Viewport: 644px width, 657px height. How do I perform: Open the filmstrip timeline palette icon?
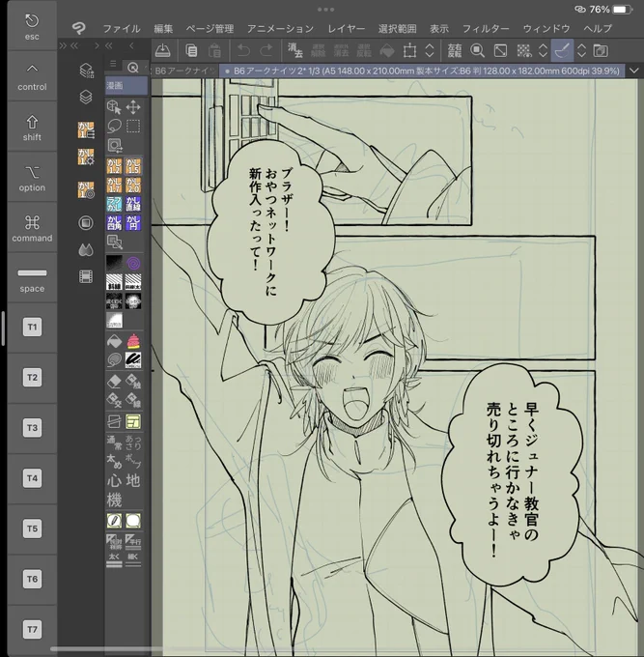[x=86, y=276]
